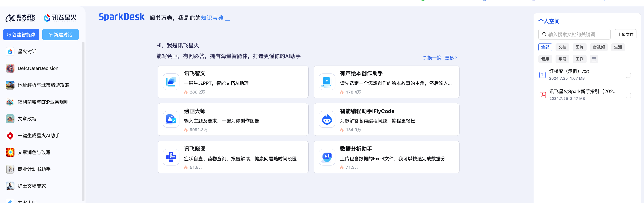Click the iFLYTEK Spark logo
Screen dimensions: 644x203
click(x=60, y=18)
